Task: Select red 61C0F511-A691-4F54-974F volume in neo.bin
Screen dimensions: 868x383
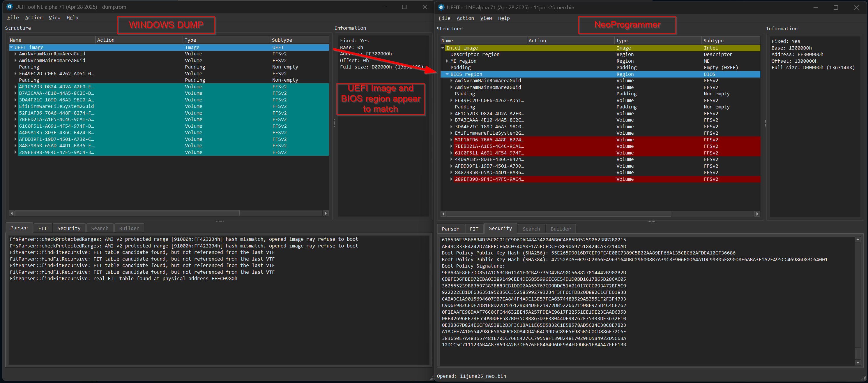Action: 600,153
